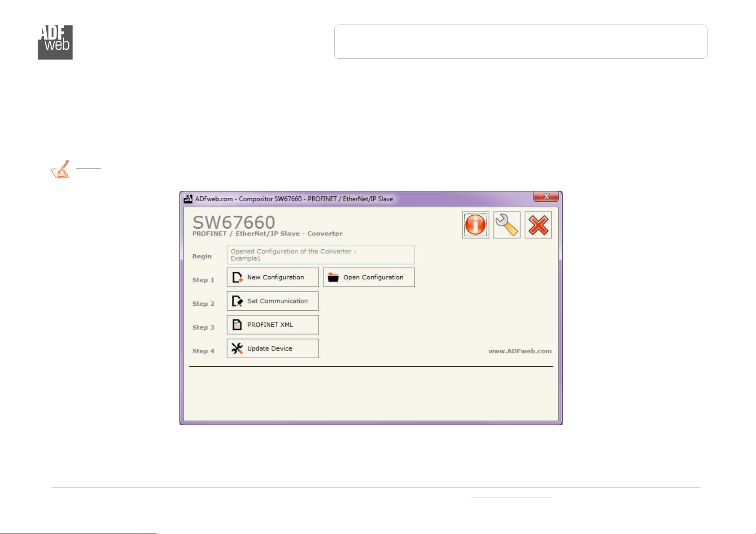Click the empty header box at the top right
Image resolution: width=756 pixels, height=534 pixels.
521,42
